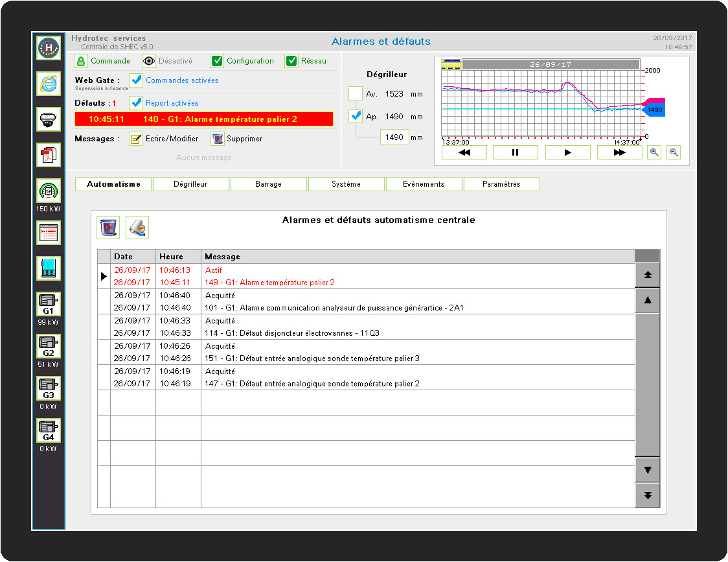Open the 150 kW power gauge
Image resolution: width=728 pixels, height=562 pixels.
point(49,191)
